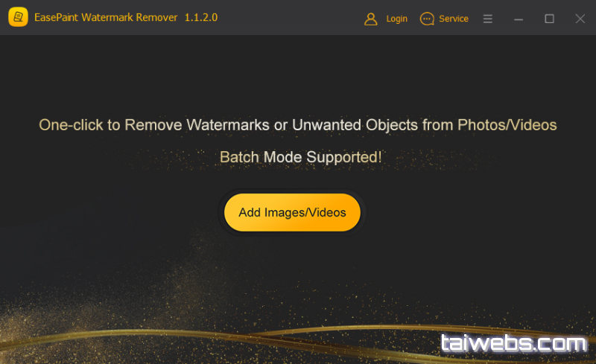This screenshot has width=596, height=364.
Task: Close the EasePaint window
Action: pos(580,19)
